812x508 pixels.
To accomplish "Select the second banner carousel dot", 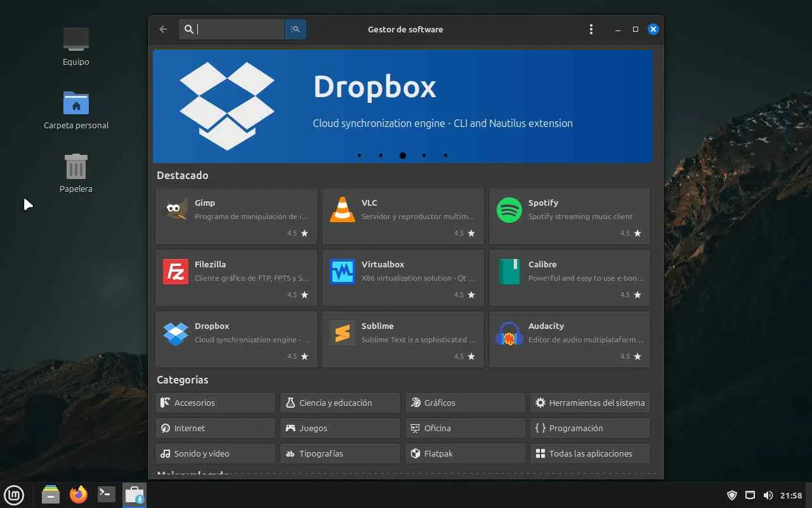I will (381, 155).
